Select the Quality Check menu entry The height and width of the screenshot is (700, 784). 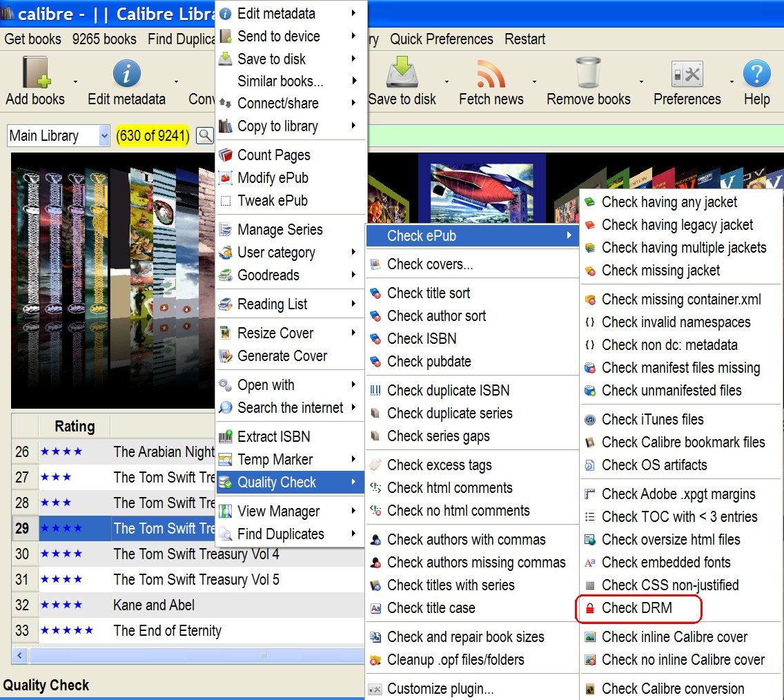(x=290, y=482)
